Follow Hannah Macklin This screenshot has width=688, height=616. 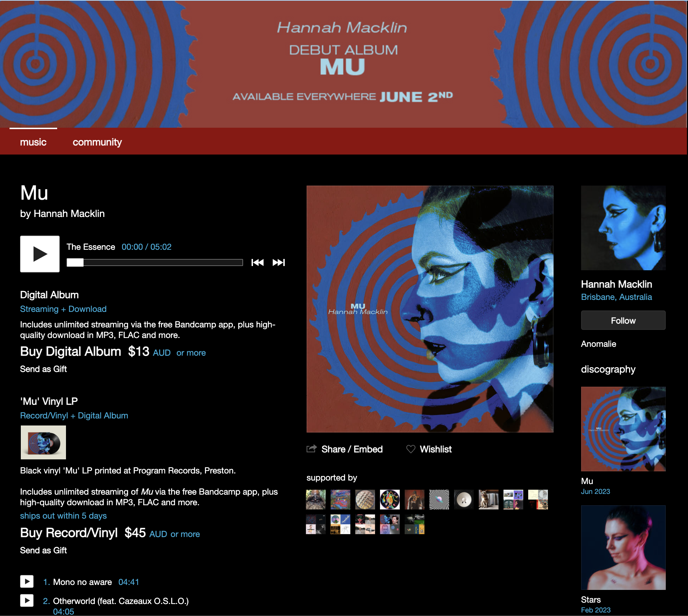pyautogui.click(x=623, y=320)
